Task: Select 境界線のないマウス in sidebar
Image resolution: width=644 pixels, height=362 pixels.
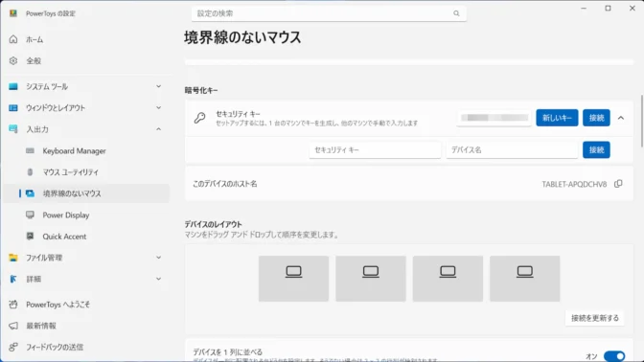Action: pyautogui.click(x=86, y=193)
